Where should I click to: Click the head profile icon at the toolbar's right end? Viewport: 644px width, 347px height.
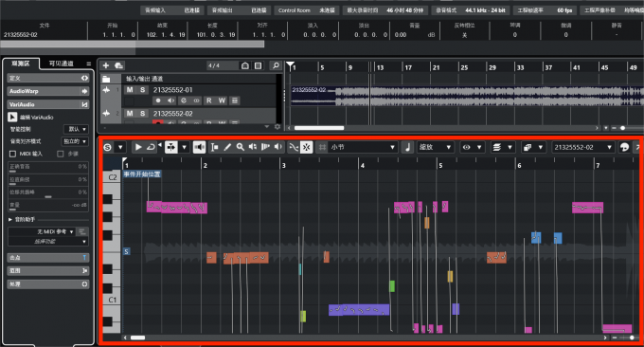point(624,147)
